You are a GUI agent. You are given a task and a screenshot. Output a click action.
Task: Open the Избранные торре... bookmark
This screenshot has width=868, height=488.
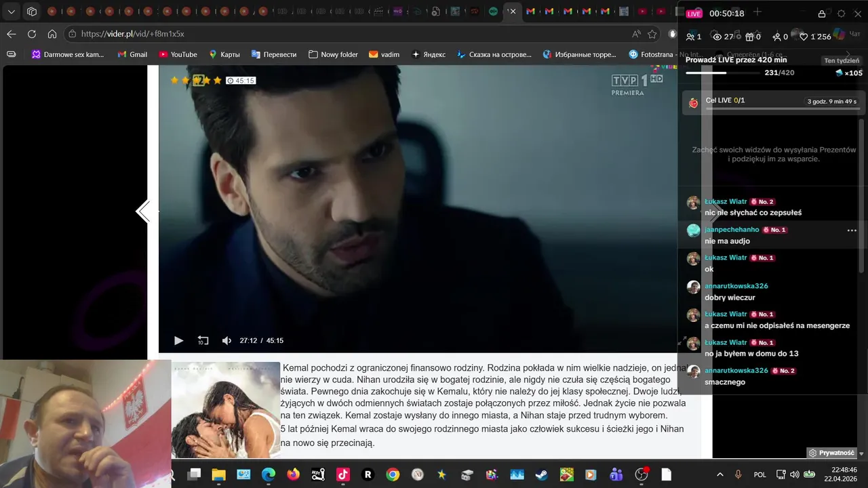point(579,54)
